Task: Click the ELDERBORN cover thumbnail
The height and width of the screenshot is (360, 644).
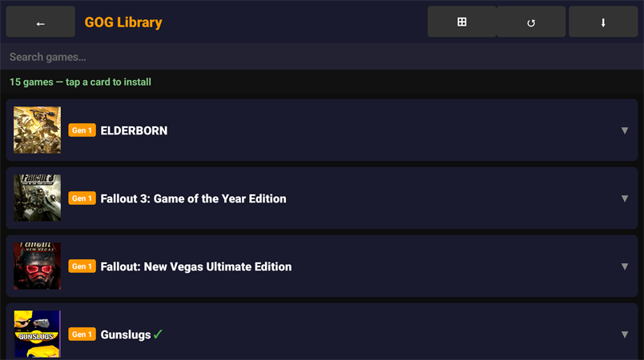Action: click(37, 130)
